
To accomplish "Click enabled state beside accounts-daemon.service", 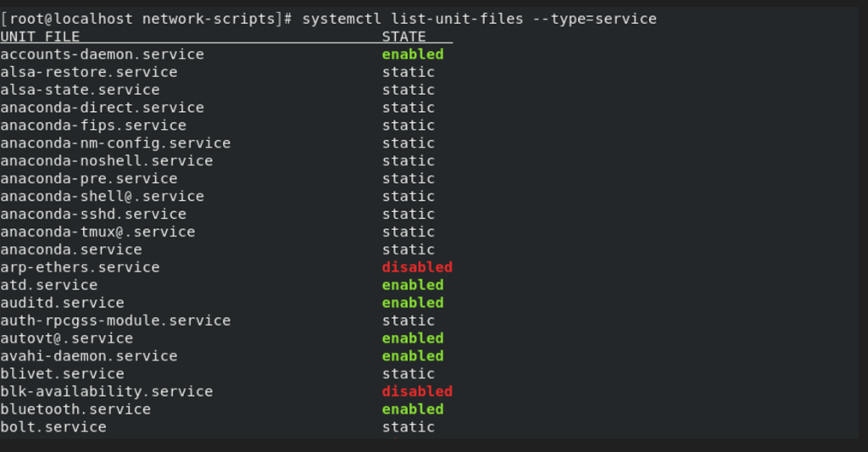I will point(413,54).
